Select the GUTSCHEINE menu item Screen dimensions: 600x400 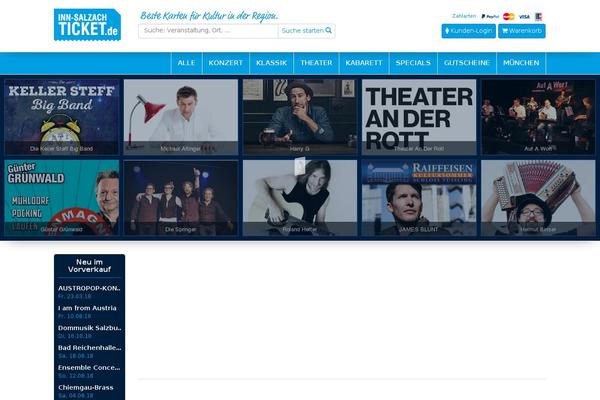[467, 63]
